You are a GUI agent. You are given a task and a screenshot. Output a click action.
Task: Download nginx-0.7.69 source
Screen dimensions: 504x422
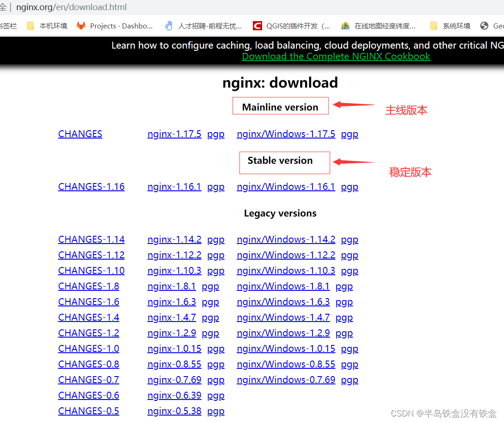tap(174, 380)
